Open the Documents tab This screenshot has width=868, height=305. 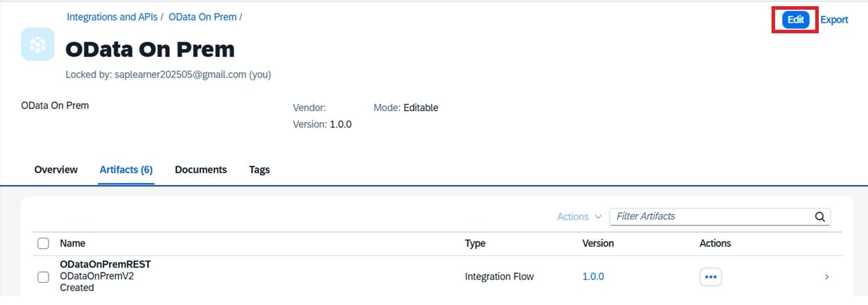(x=201, y=170)
